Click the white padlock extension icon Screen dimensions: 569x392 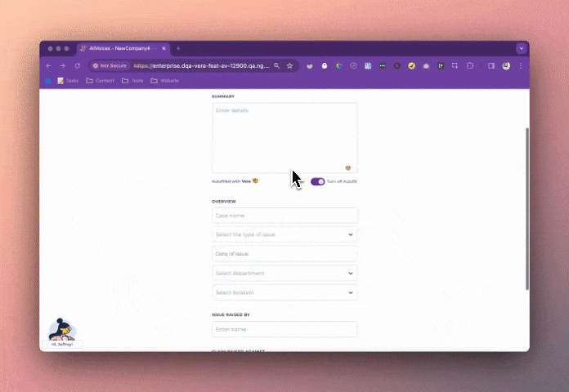pos(325,65)
